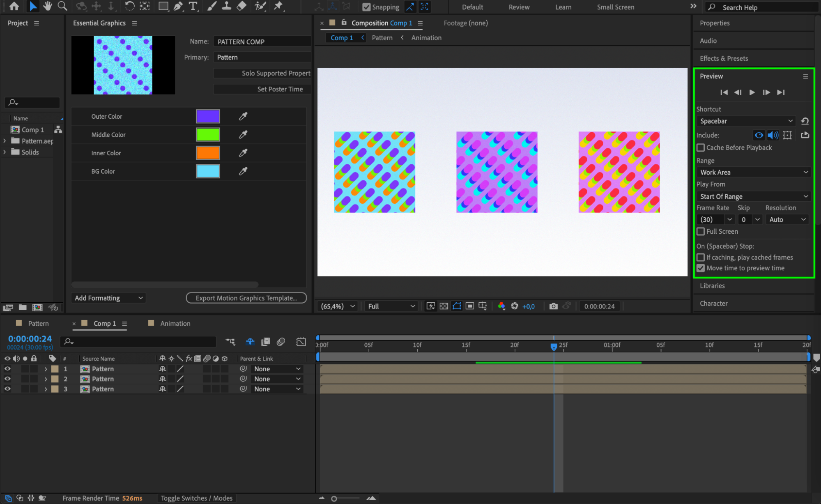Switch to the Review workspace
Image resolution: width=821 pixels, height=504 pixels.
[519, 7]
